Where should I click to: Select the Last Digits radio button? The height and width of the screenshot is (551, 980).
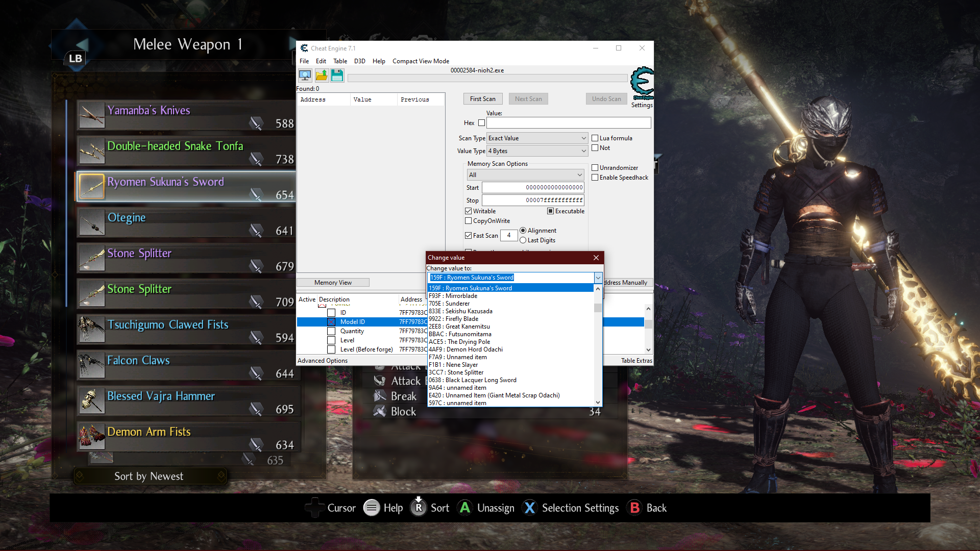[x=523, y=240]
